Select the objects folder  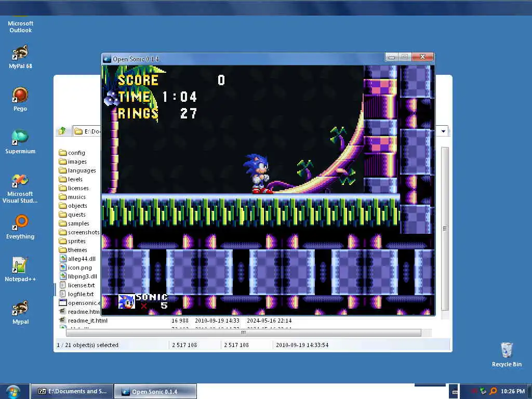pos(73,206)
